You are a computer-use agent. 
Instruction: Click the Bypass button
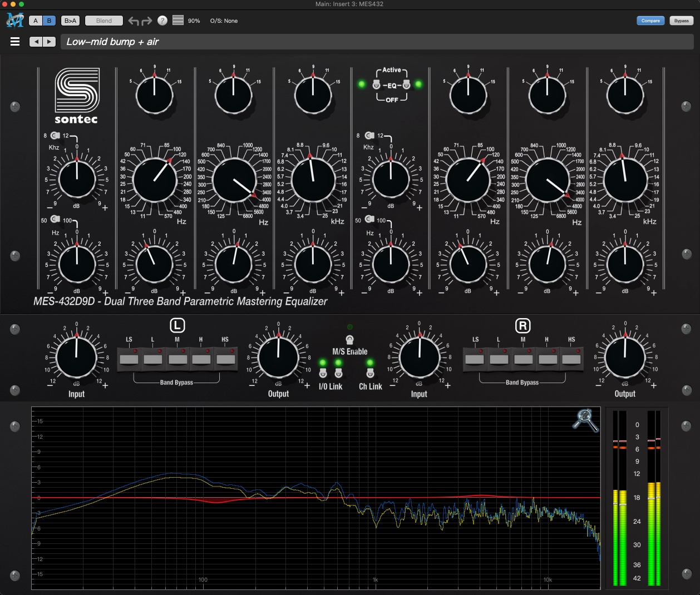pos(681,21)
